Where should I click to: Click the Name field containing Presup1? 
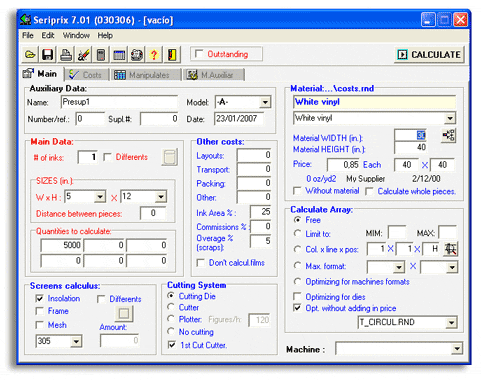(x=119, y=102)
